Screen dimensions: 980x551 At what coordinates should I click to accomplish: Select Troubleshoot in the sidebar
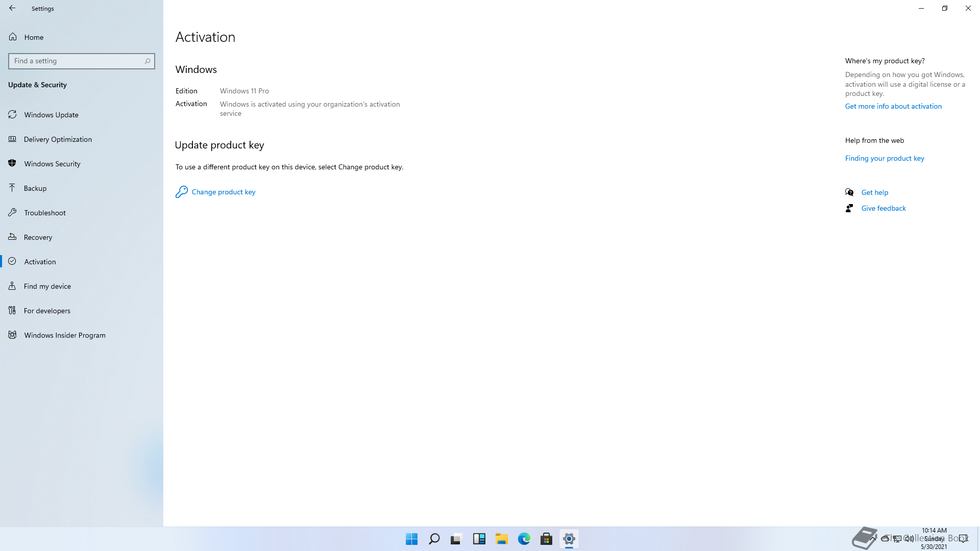coord(82,213)
